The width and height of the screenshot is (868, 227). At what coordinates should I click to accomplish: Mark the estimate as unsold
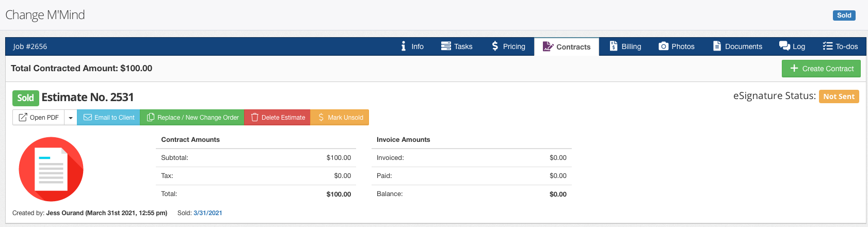point(340,118)
